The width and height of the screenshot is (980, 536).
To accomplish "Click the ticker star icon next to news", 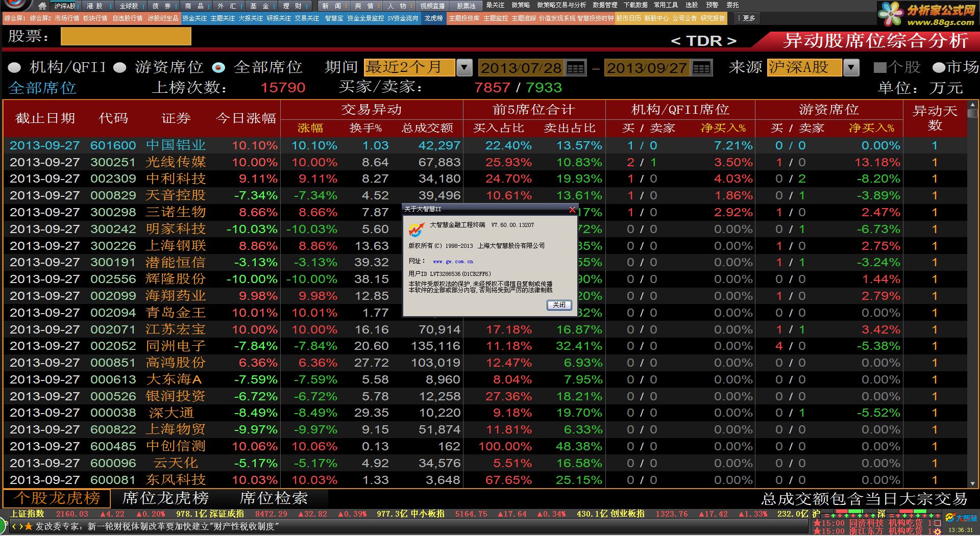I will click(29, 526).
